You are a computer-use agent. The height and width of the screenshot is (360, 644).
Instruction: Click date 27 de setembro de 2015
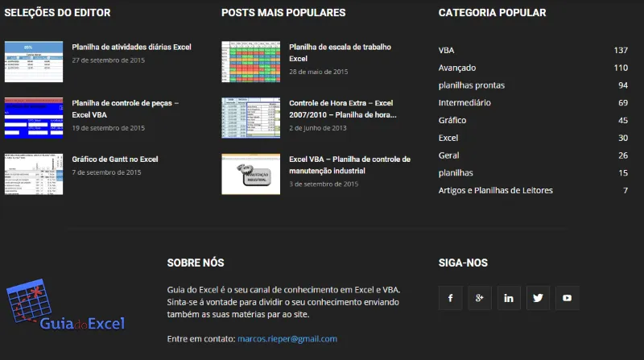109,60
